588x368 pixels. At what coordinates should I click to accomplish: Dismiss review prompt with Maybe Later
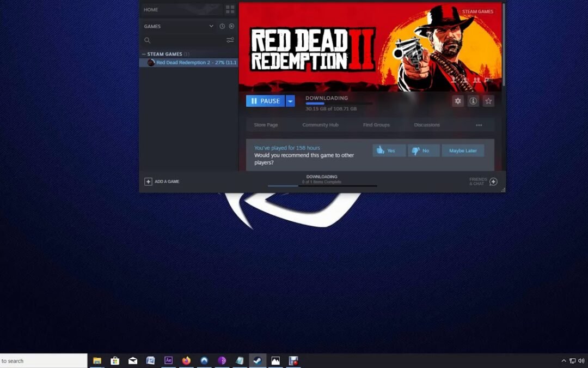pyautogui.click(x=463, y=150)
